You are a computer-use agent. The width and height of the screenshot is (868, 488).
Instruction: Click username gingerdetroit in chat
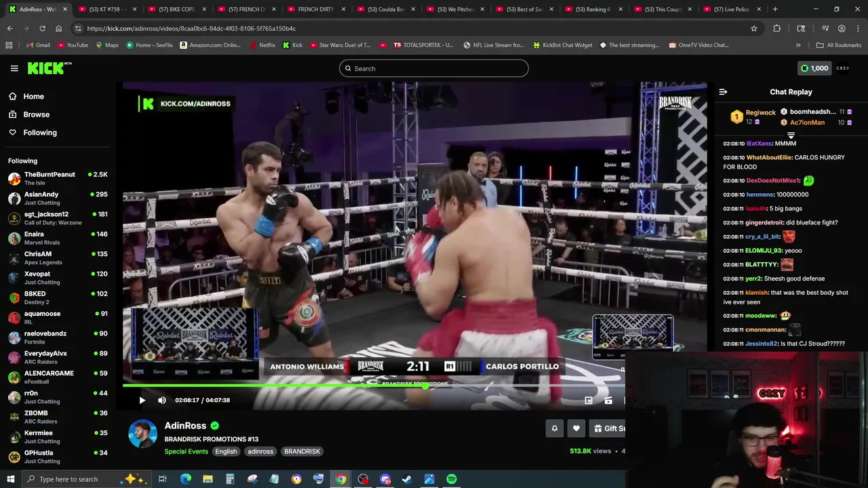[764, 222]
